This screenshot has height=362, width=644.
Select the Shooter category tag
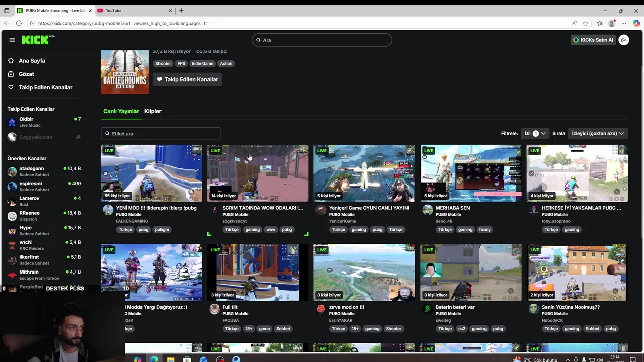[x=163, y=63]
